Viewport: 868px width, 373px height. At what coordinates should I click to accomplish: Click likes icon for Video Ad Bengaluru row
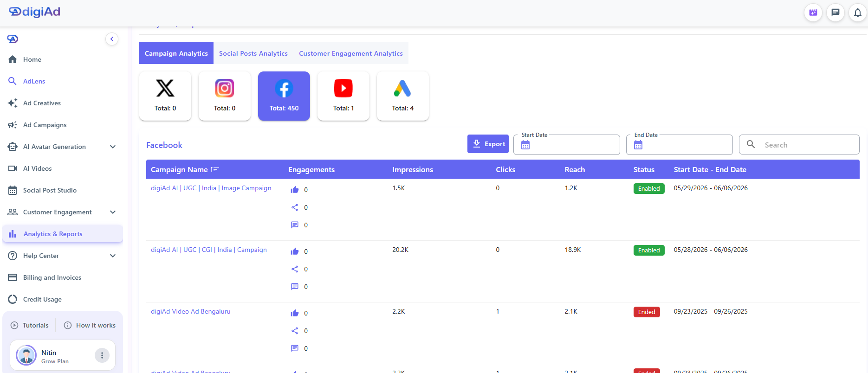pos(295,313)
